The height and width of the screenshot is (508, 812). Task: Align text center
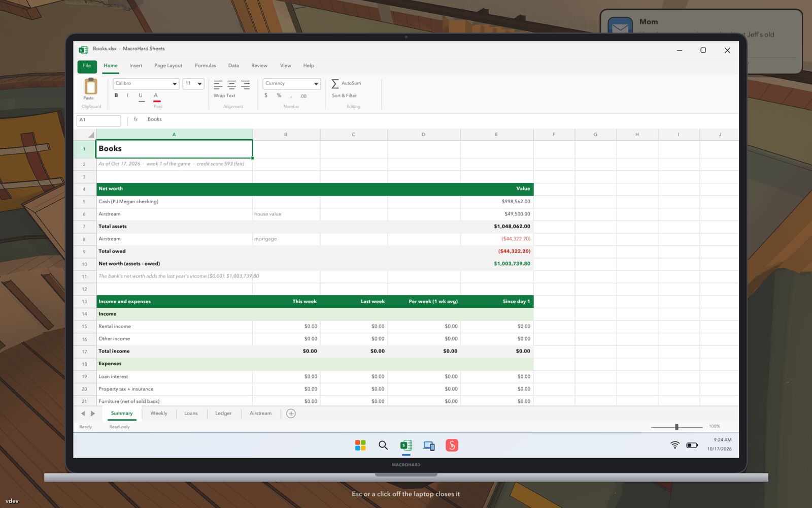232,85
